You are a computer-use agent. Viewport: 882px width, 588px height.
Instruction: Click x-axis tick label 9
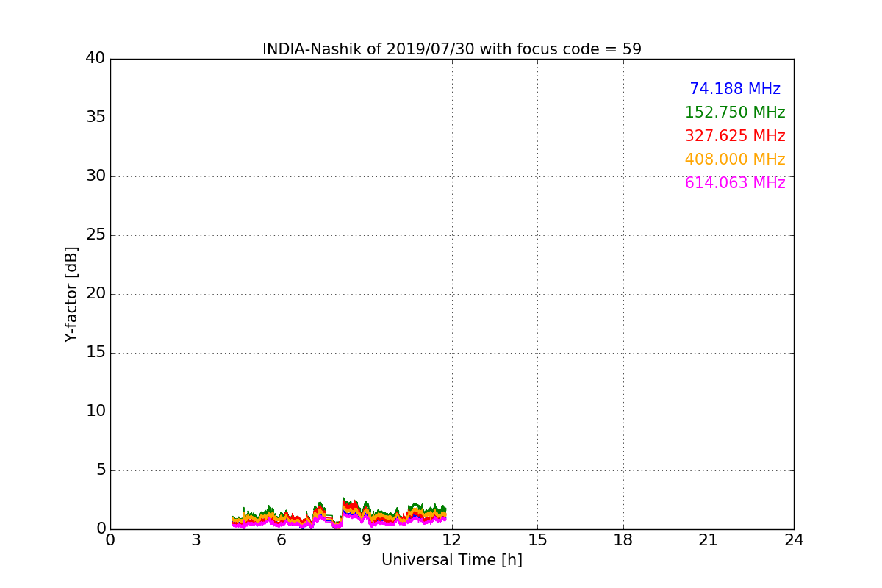click(367, 540)
